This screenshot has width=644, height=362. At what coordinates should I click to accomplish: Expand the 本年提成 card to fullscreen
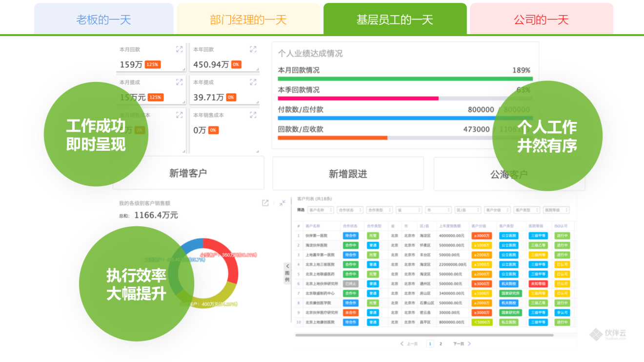click(x=253, y=82)
